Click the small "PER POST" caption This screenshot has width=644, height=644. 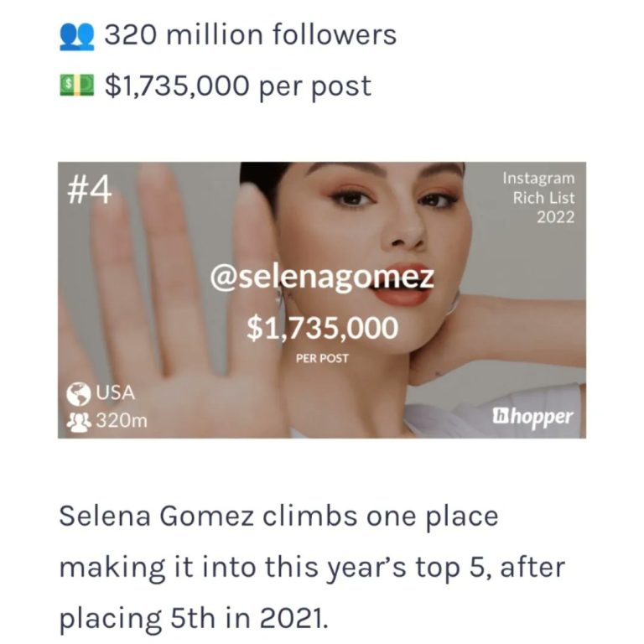322,358
